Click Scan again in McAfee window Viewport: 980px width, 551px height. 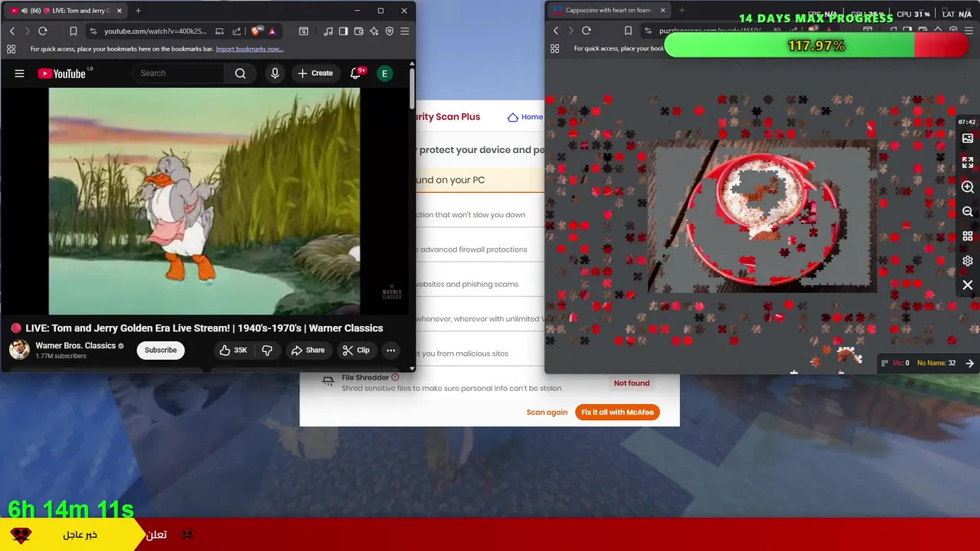(547, 412)
